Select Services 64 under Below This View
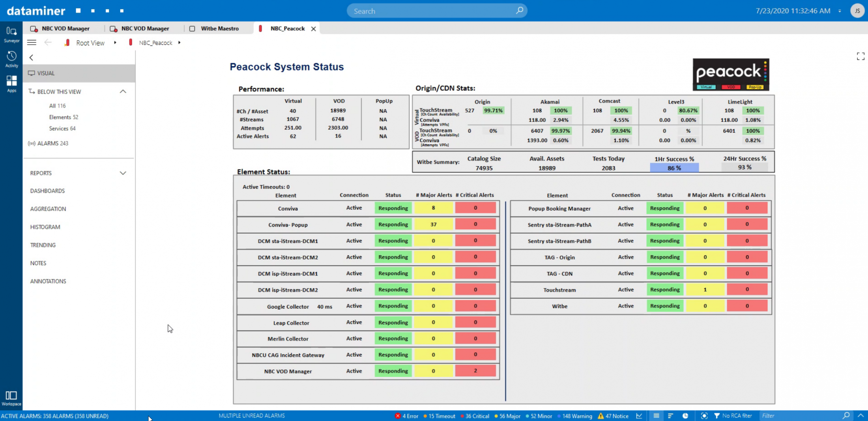This screenshot has width=868, height=421. pyautogui.click(x=62, y=129)
